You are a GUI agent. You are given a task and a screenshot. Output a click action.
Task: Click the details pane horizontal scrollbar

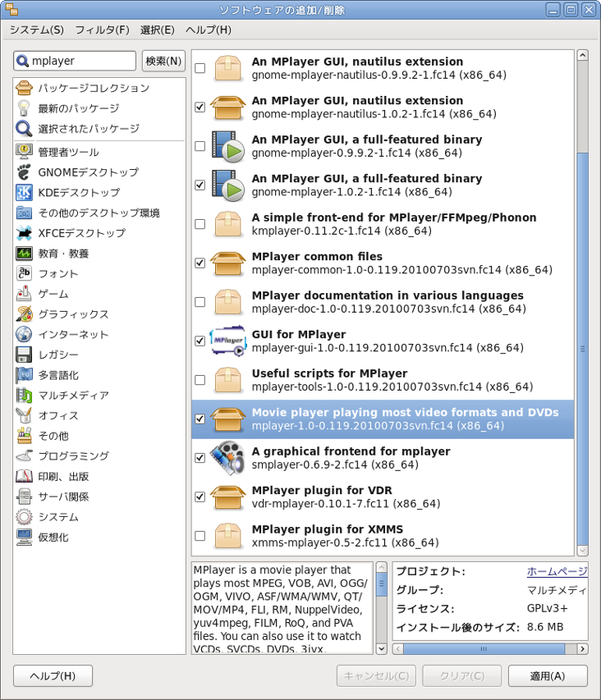484,648
